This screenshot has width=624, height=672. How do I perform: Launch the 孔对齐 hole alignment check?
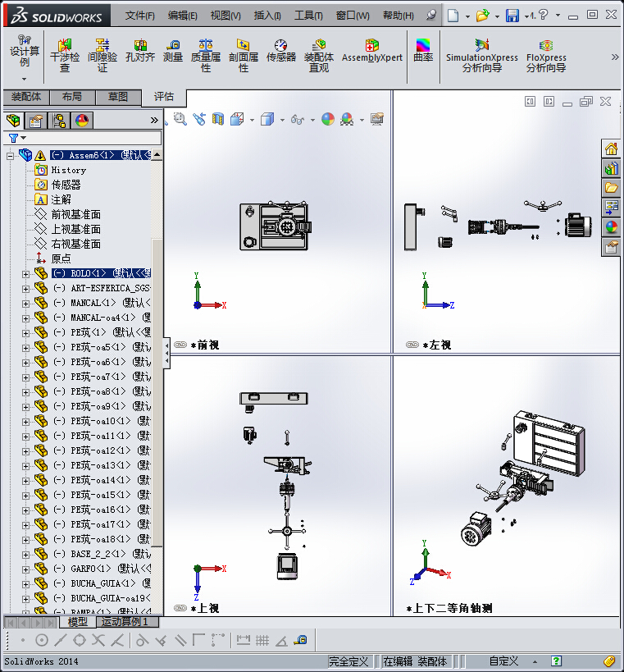coord(140,51)
